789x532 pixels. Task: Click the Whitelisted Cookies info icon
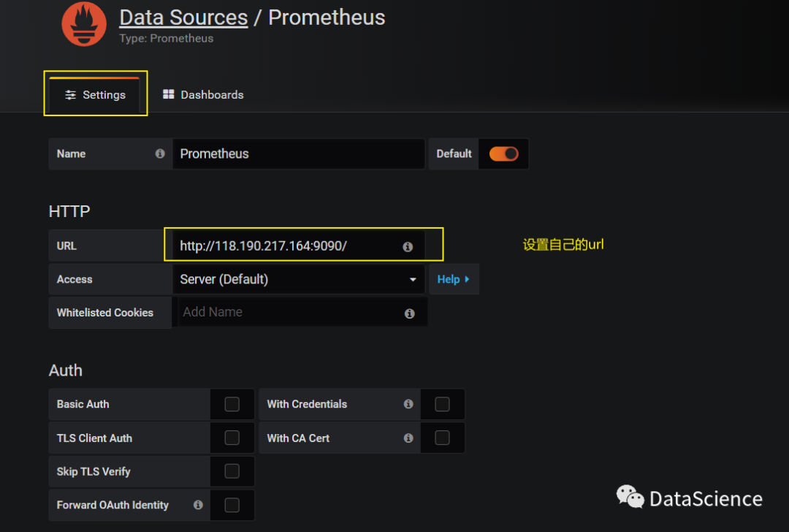tap(409, 313)
